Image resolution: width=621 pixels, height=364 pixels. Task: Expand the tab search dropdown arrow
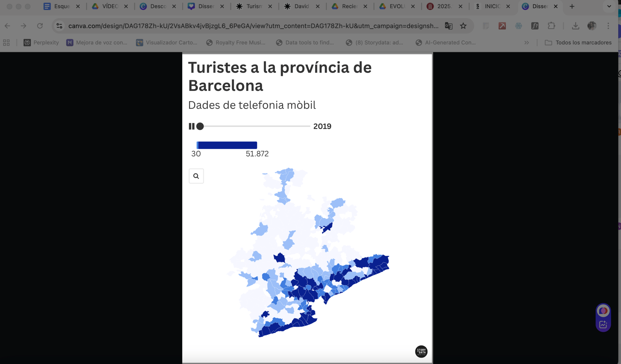pos(609,6)
